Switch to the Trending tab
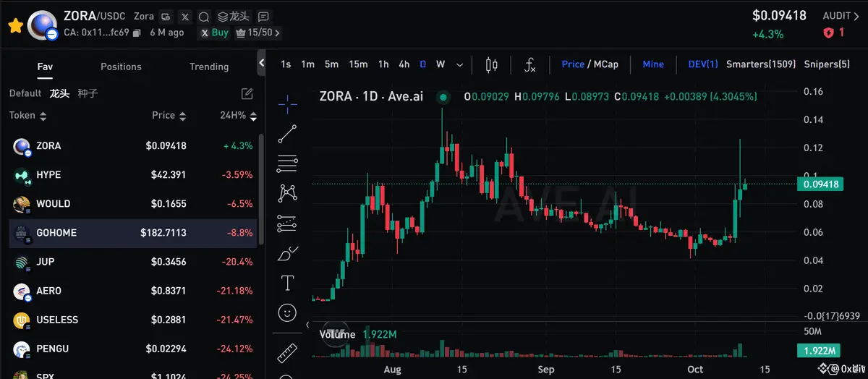The image size is (868, 379). (209, 67)
